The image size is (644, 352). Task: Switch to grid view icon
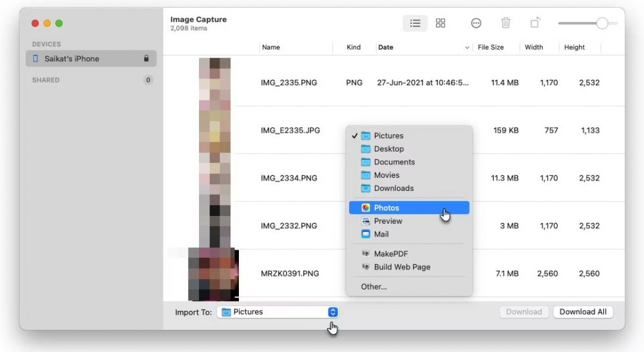point(440,23)
